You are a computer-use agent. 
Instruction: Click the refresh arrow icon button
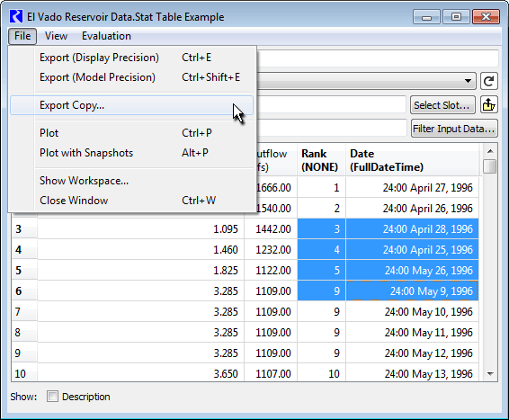pyautogui.click(x=489, y=81)
